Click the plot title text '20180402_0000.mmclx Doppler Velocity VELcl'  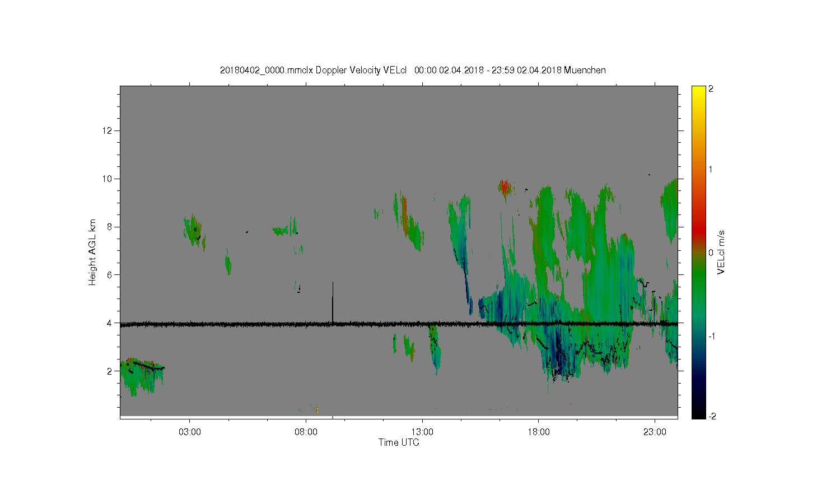[x=313, y=71]
